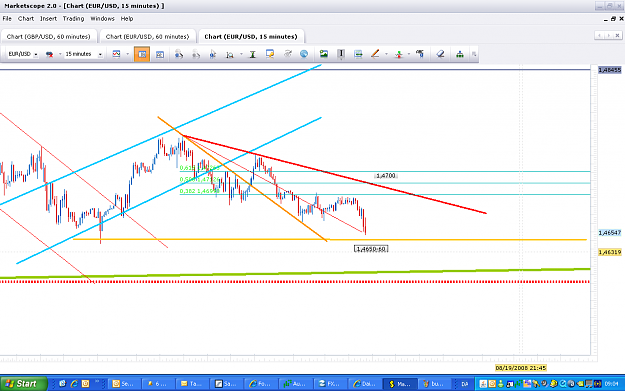
Task: Switch to the 'Au...' taskbar button
Action: (x=295, y=384)
